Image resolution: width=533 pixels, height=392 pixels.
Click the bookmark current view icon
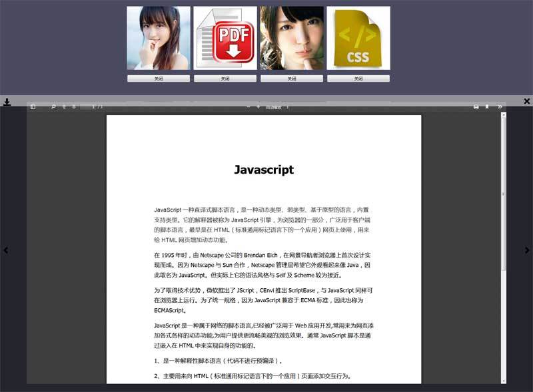coord(487,106)
